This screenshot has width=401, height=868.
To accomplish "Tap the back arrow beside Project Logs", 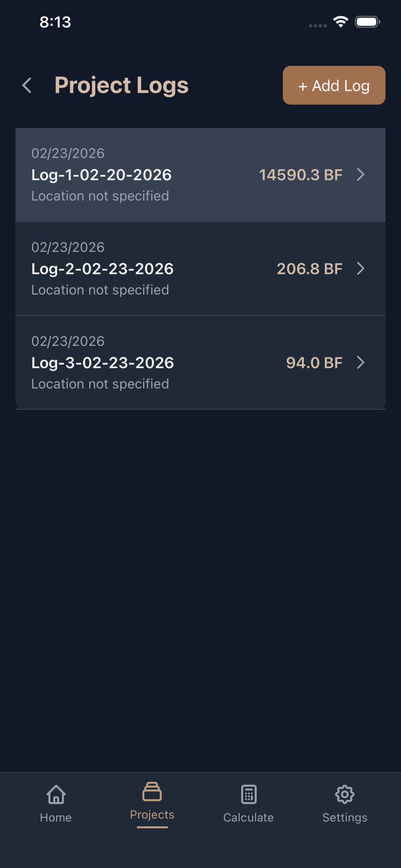I will click(27, 85).
